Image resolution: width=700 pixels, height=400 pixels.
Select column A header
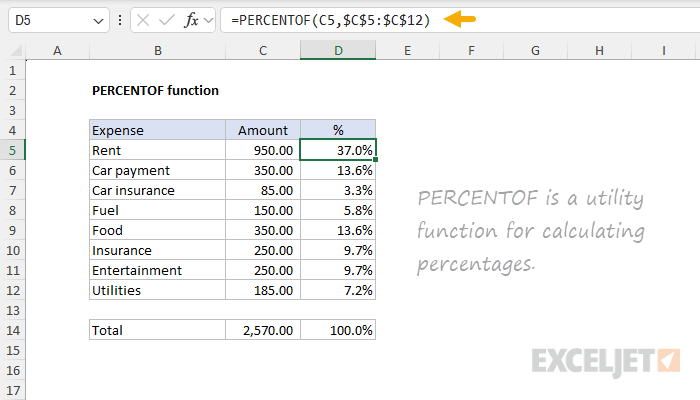pos(57,50)
